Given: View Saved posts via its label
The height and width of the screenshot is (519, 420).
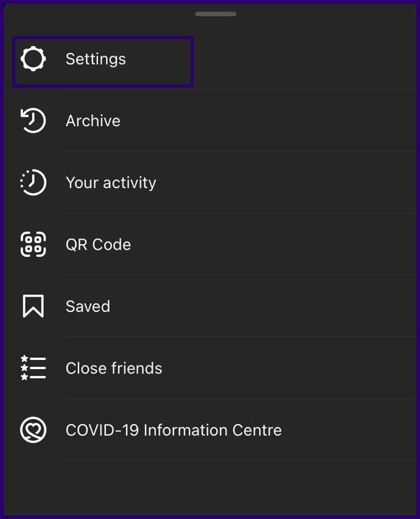Looking at the screenshot, I should tap(88, 306).
